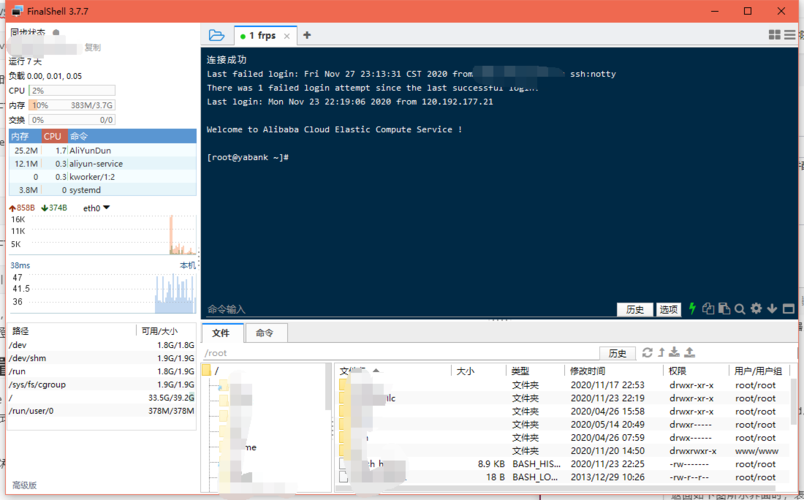Switch to list layout view icon
804x500 pixels.
pos(790,35)
